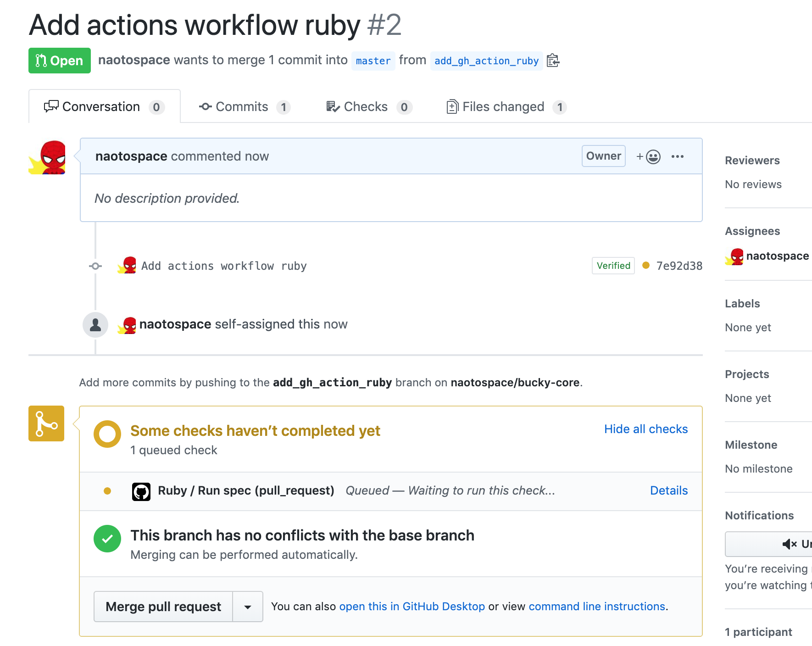Click assignee naotospace's avatar in the sidebar

734,256
